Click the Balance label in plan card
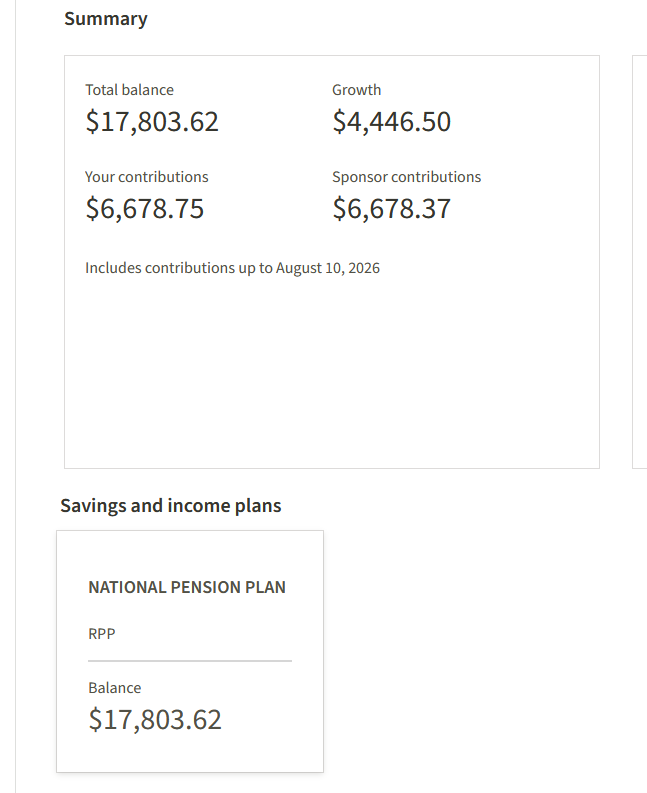647x793 pixels. pyautogui.click(x=115, y=688)
